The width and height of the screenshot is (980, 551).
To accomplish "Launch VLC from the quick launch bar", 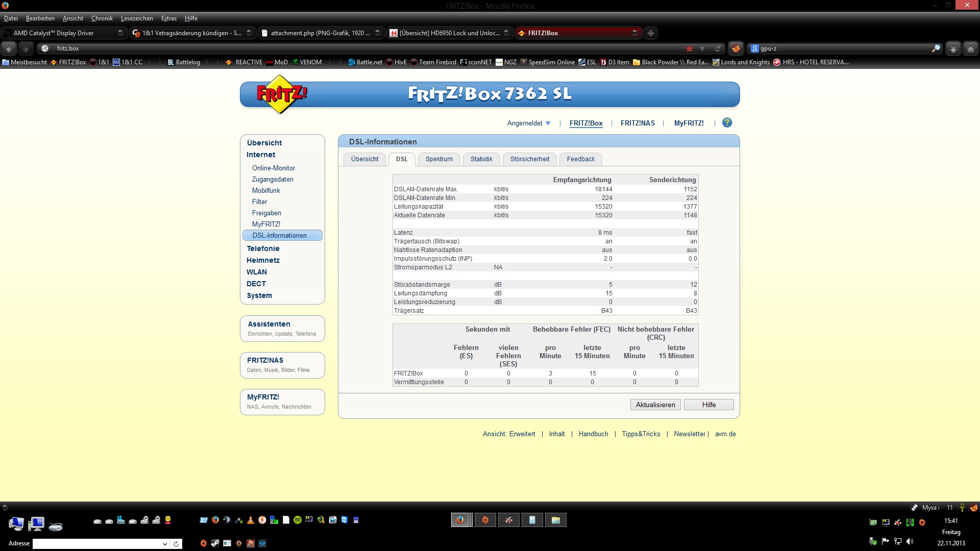I will (250, 520).
